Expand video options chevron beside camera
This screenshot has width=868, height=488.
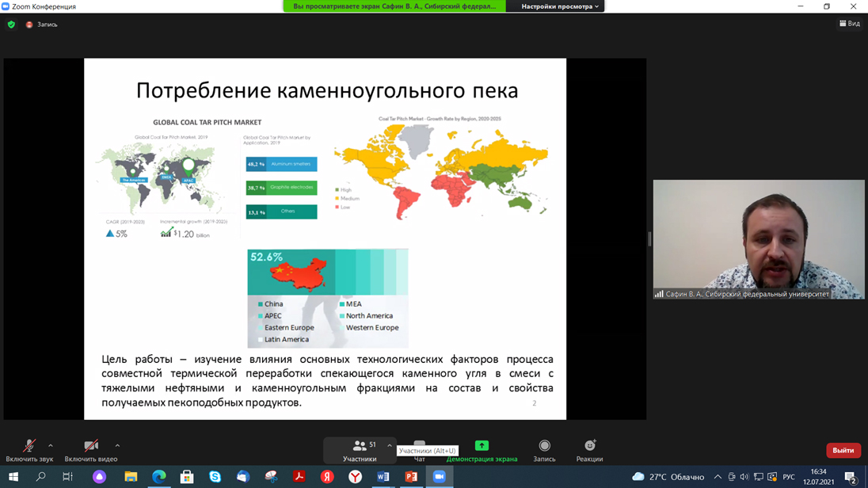[117, 445]
